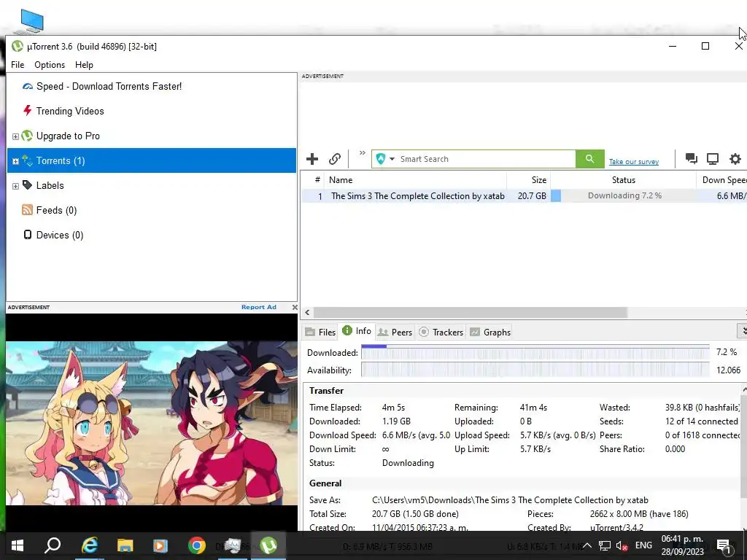Screen dimensions: 747x560
Task: Launch Google Chrome from taskbar
Action: [196, 545]
